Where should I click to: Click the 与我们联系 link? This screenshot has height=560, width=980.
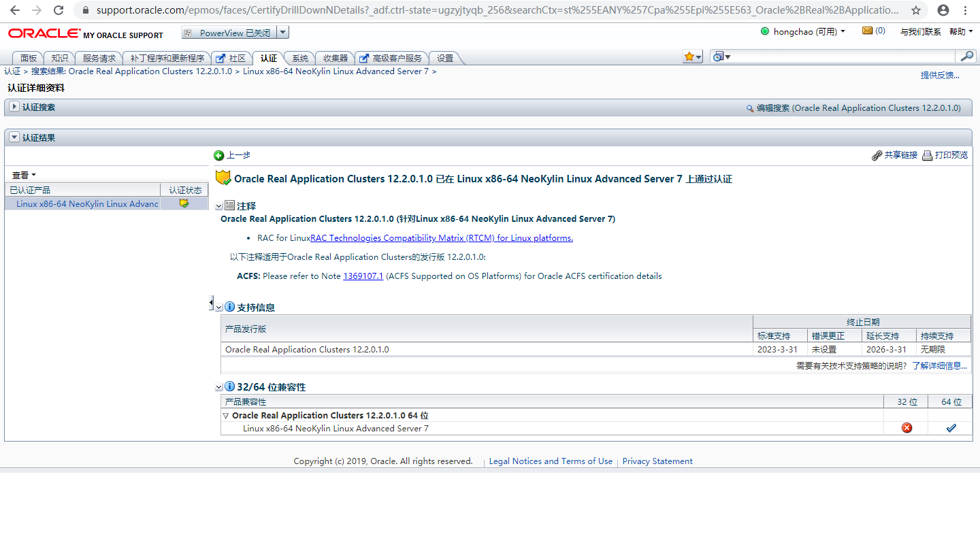(x=920, y=31)
